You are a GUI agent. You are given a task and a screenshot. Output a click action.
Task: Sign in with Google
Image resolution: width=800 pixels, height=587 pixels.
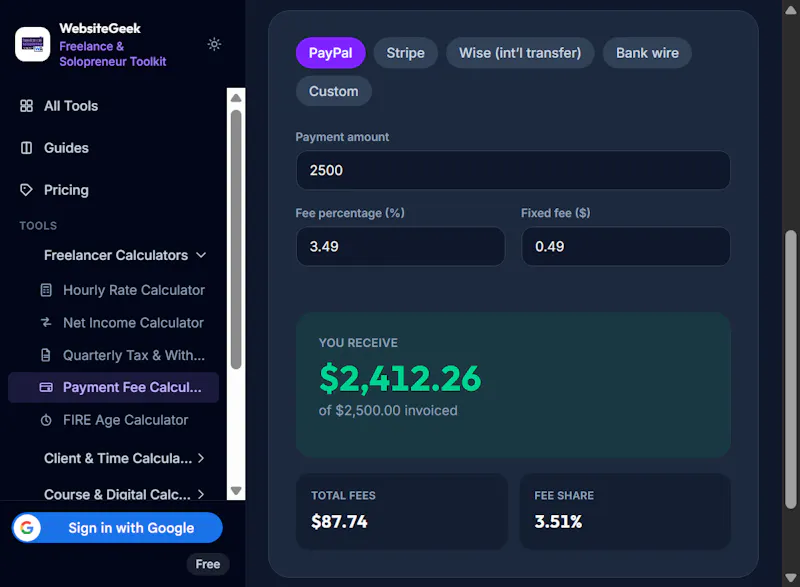(x=117, y=528)
